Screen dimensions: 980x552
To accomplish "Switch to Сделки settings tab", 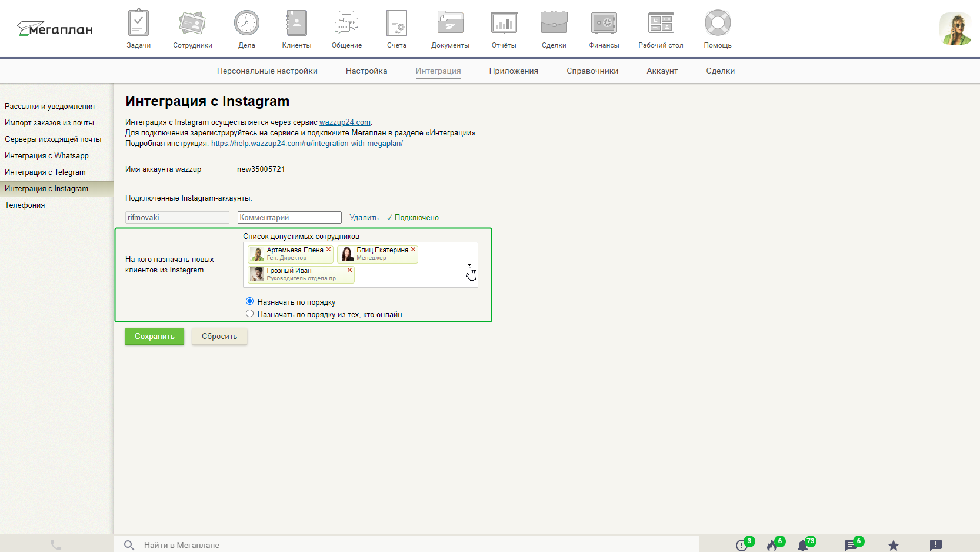I will tap(721, 71).
